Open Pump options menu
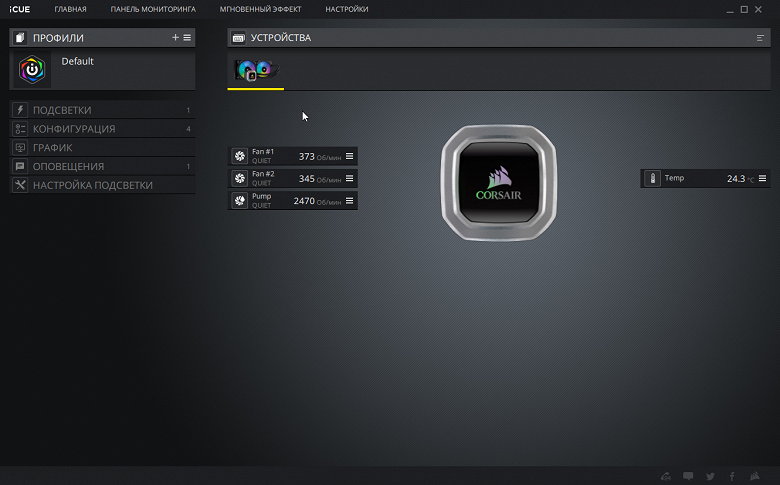This screenshot has width=780, height=485. (x=350, y=200)
